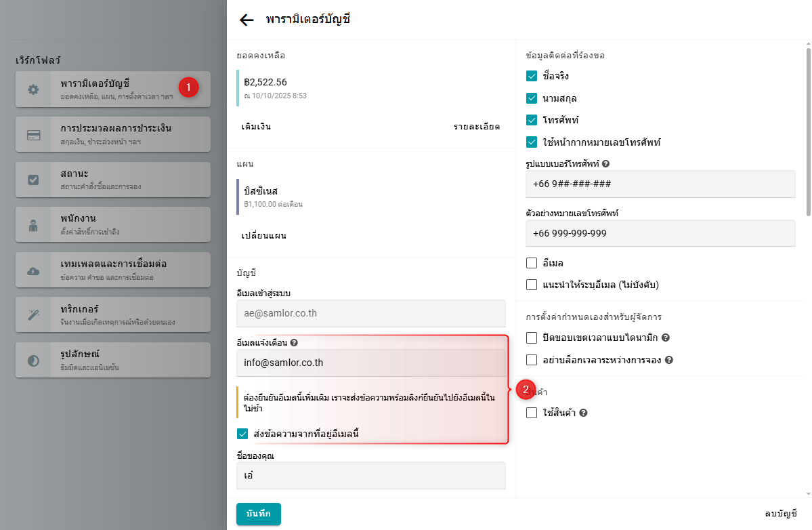Enable the อีเมล checkbox

[x=532, y=263]
